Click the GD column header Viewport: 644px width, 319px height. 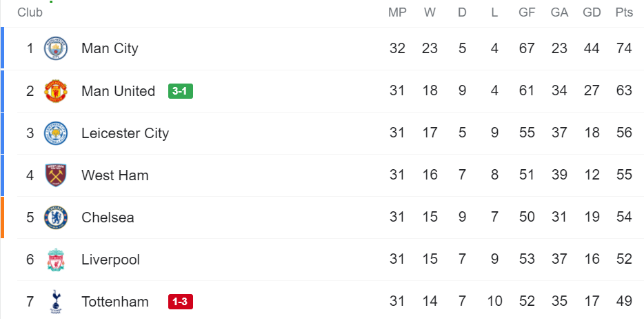point(592,12)
